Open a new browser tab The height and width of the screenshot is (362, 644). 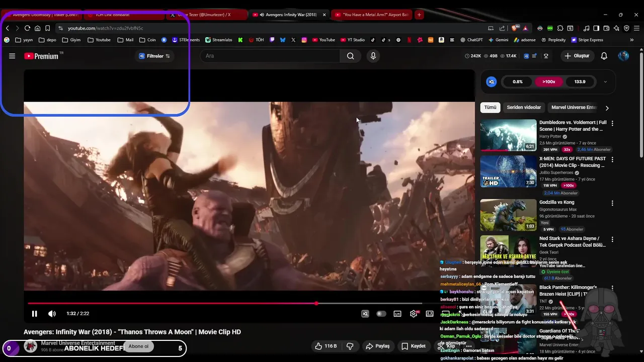click(x=419, y=15)
